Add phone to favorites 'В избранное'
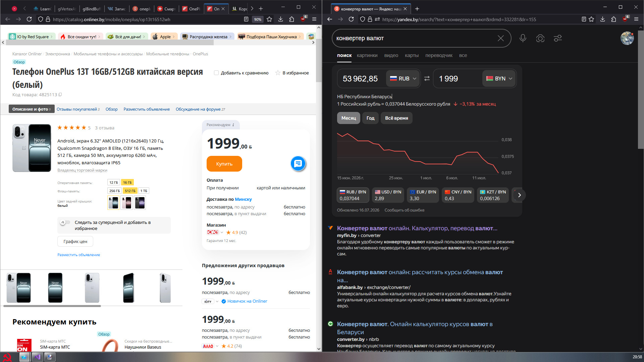The height and width of the screenshot is (362, 644). pyautogui.click(x=292, y=73)
